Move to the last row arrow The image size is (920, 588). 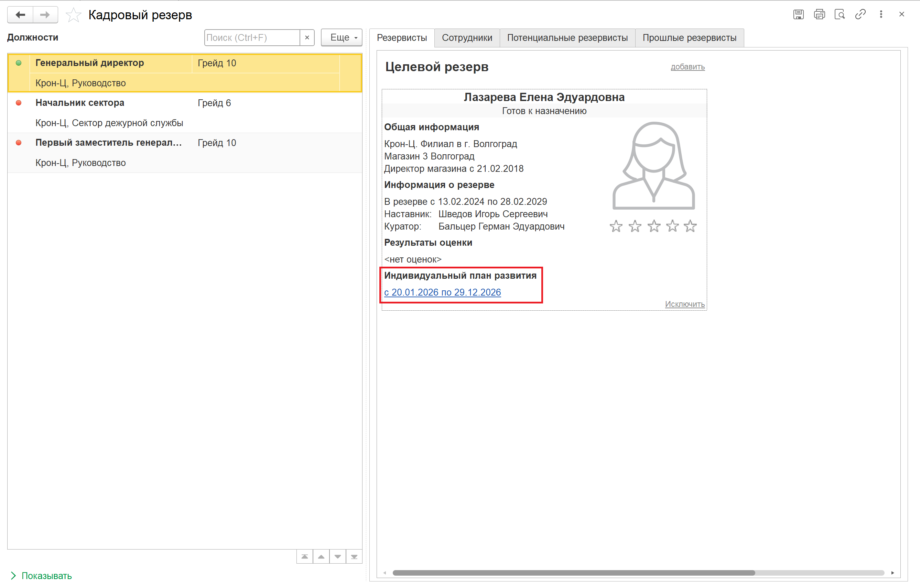point(354,557)
